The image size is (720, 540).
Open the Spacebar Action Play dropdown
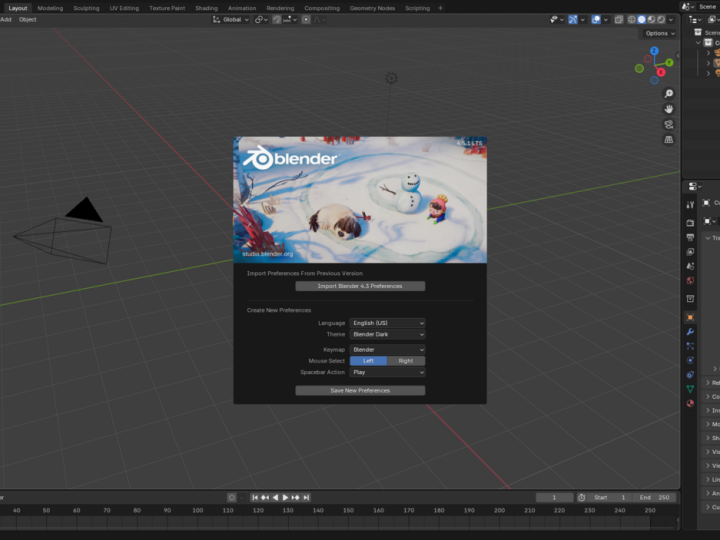pyautogui.click(x=388, y=372)
